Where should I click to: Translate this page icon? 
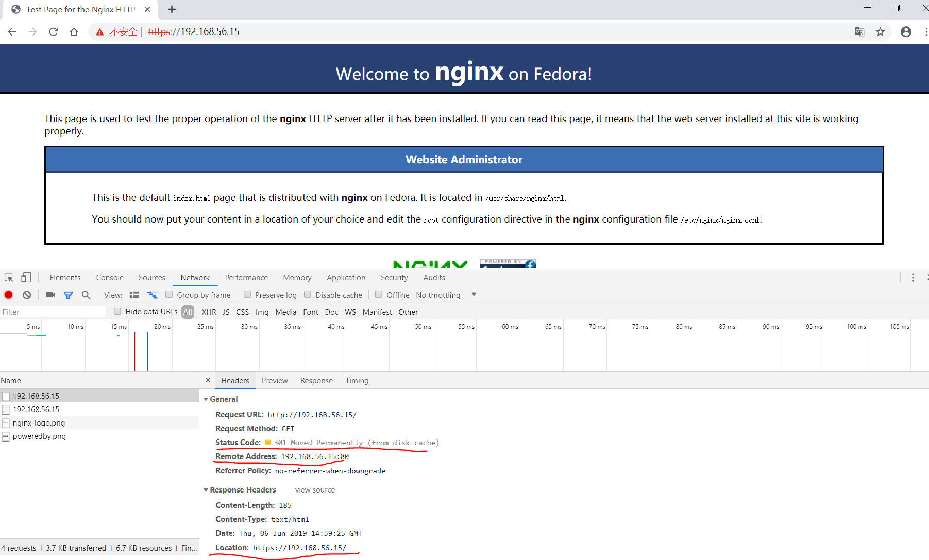pyautogui.click(x=859, y=32)
